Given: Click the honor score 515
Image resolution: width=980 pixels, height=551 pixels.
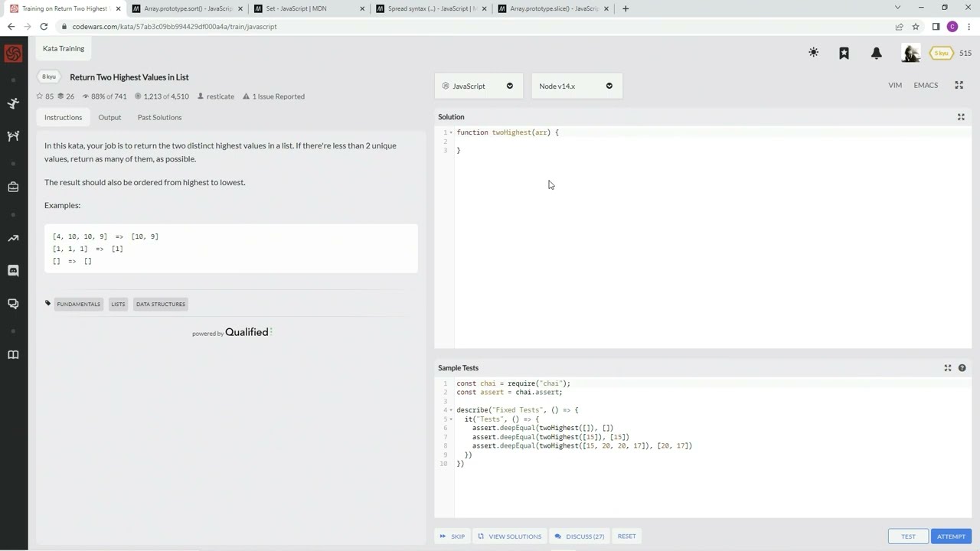Looking at the screenshot, I should [965, 53].
